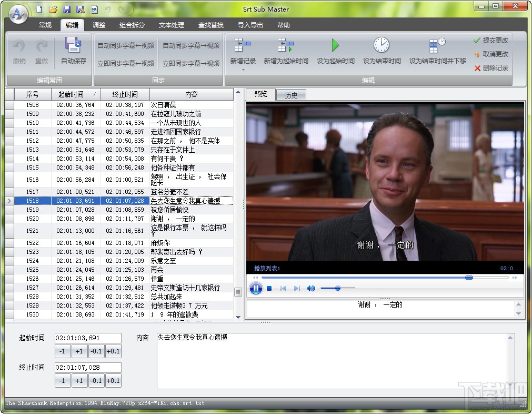
Task: Open the 帮助 ribbon tab
Action: 283,25
